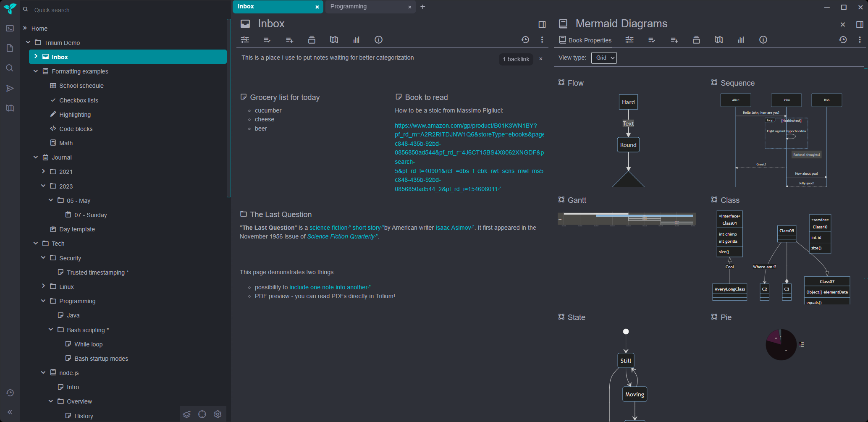This screenshot has height=422, width=868.
Task: Open the science fiction link
Action: (x=330, y=228)
